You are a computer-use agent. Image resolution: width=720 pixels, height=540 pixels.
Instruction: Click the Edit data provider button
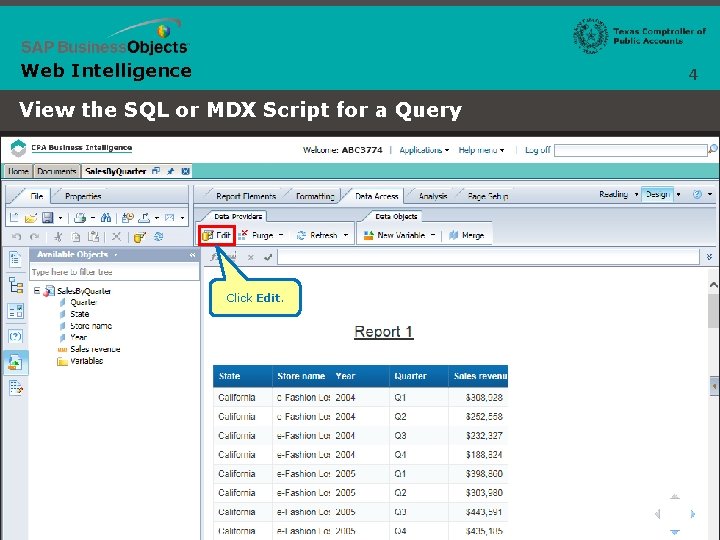(217, 235)
